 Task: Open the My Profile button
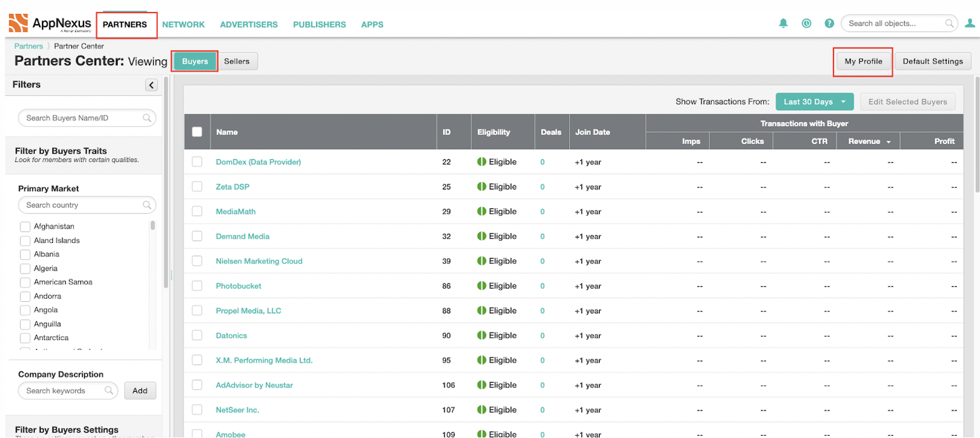pos(863,61)
